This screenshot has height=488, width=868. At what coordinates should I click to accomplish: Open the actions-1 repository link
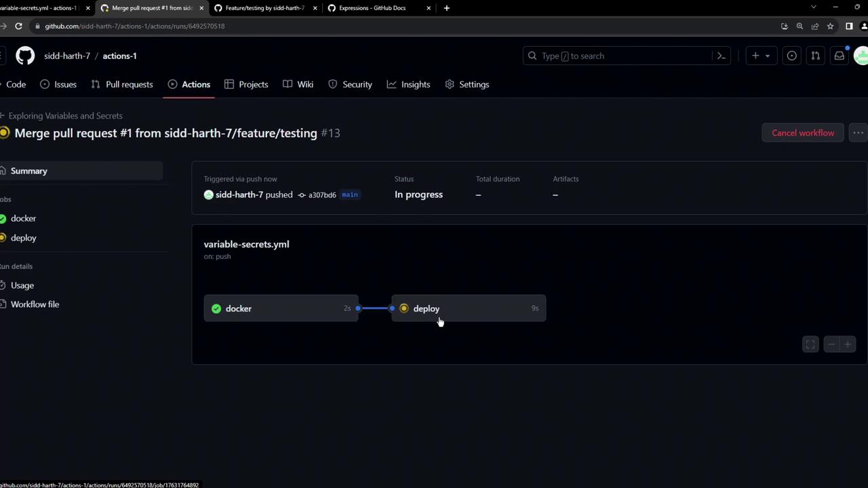[119, 56]
